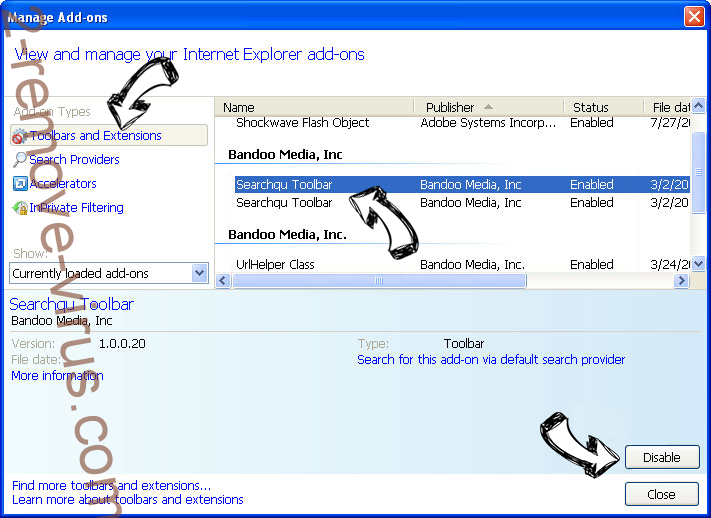Select Search Providers category
The height and width of the screenshot is (518, 711).
coord(74,159)
